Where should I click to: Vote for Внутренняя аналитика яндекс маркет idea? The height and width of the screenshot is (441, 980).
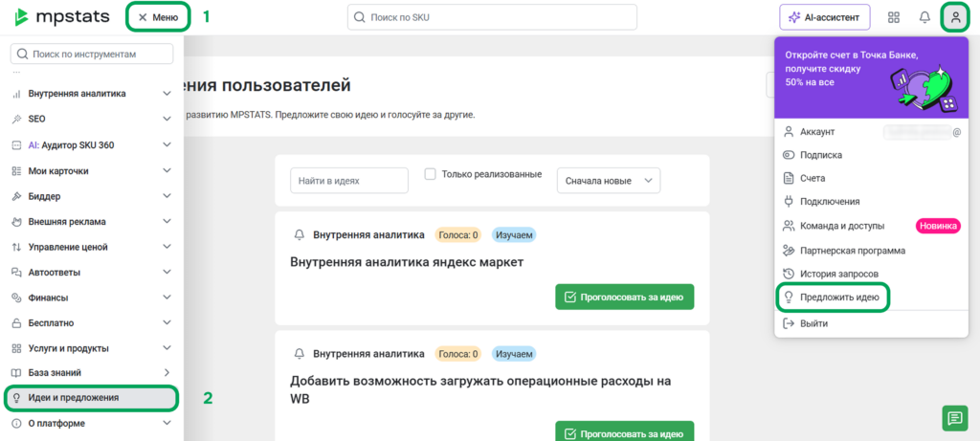624,297
